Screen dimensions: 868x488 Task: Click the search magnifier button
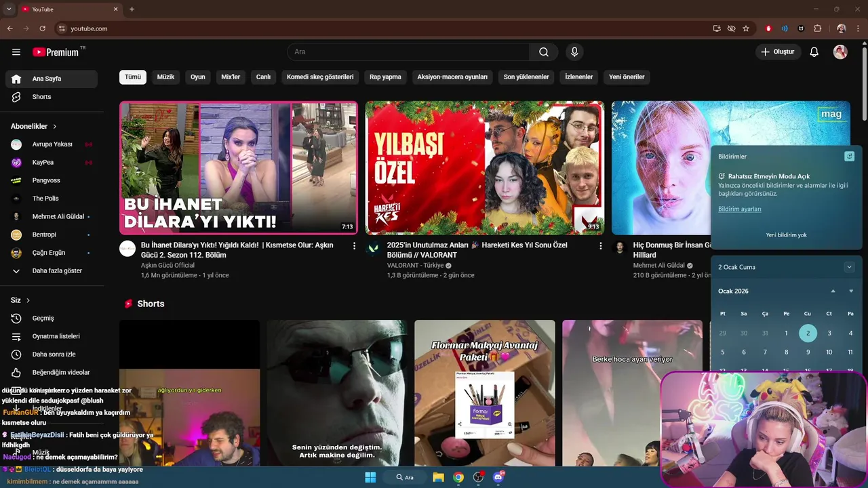(544, 52)
